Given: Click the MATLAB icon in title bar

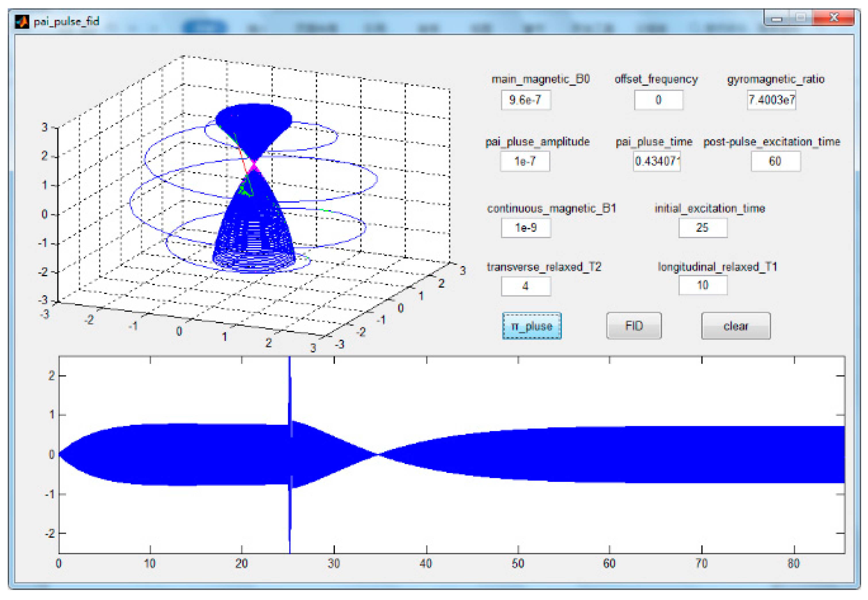Looking at the screenshot, I should pos(22,22).
